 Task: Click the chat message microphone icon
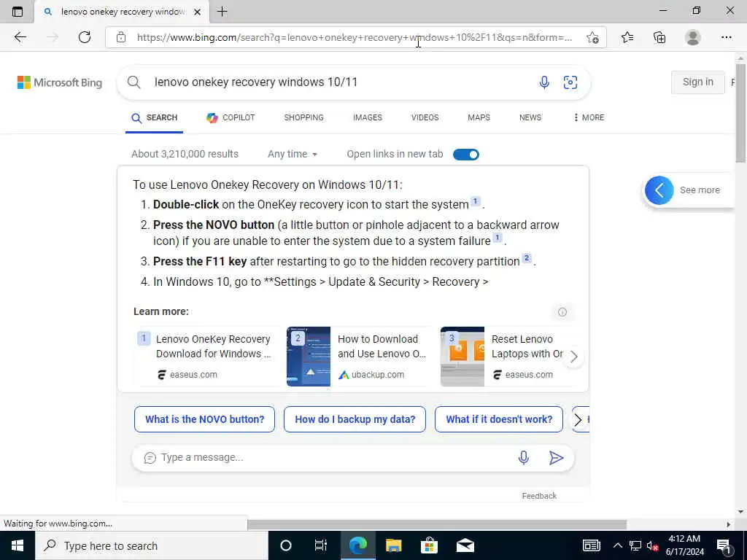pyautogui.click(x=524, y=458)
